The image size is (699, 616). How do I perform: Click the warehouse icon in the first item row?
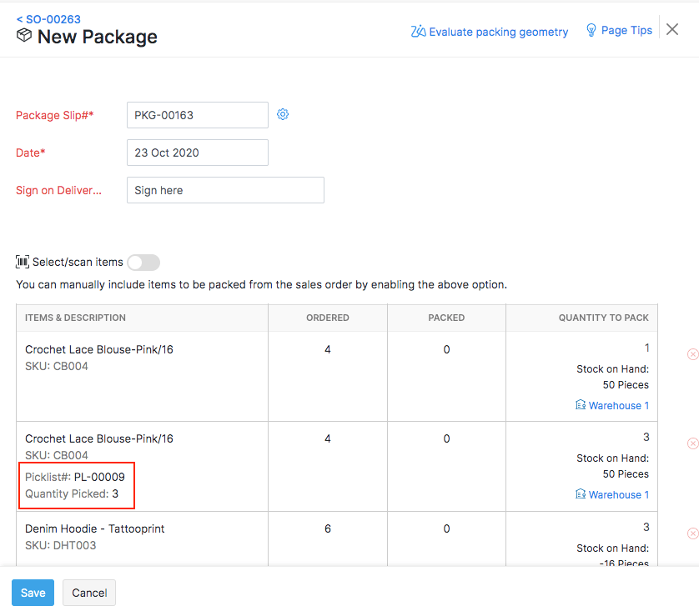pos(581,405)
